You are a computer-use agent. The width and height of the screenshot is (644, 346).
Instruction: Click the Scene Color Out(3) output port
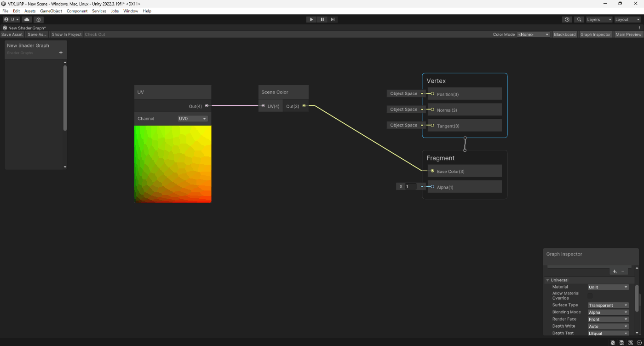304,106
